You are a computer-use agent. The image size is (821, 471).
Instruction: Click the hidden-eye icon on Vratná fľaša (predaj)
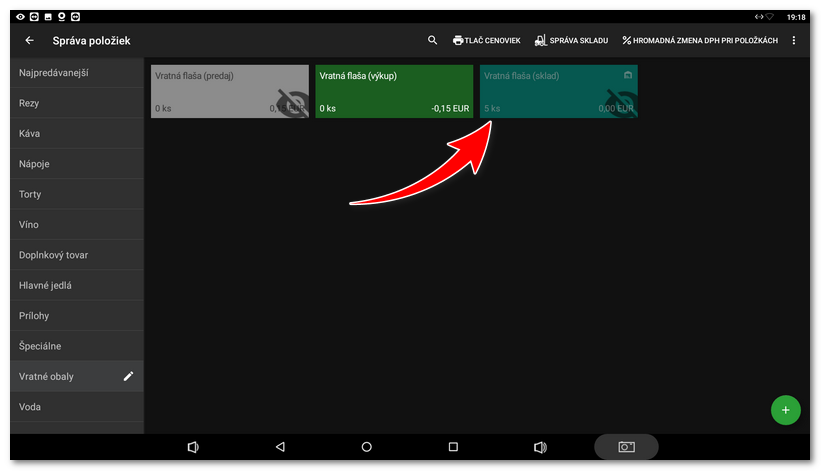click(x=293, y=103)
